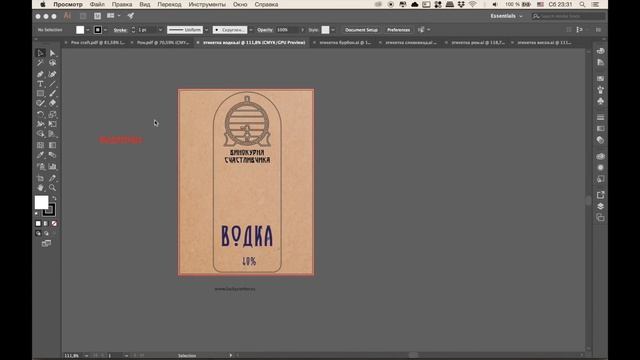
Task: Open fill color dropdown in control bar
Action: pos(88,30)
